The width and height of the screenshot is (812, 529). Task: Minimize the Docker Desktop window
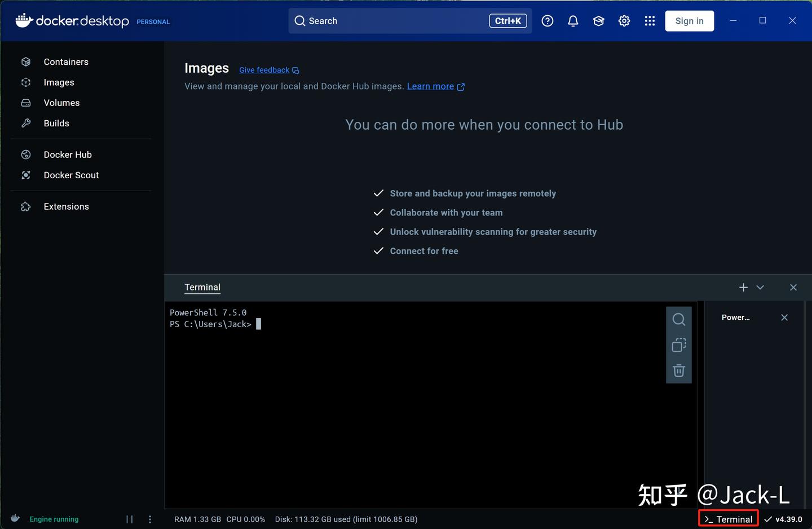pos(733,20)
